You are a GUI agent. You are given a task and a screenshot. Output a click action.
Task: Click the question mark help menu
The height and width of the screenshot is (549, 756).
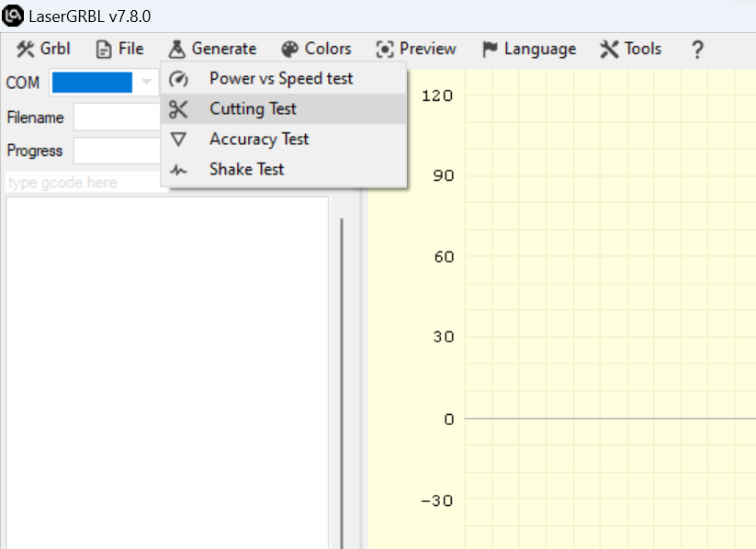[697, 50]
